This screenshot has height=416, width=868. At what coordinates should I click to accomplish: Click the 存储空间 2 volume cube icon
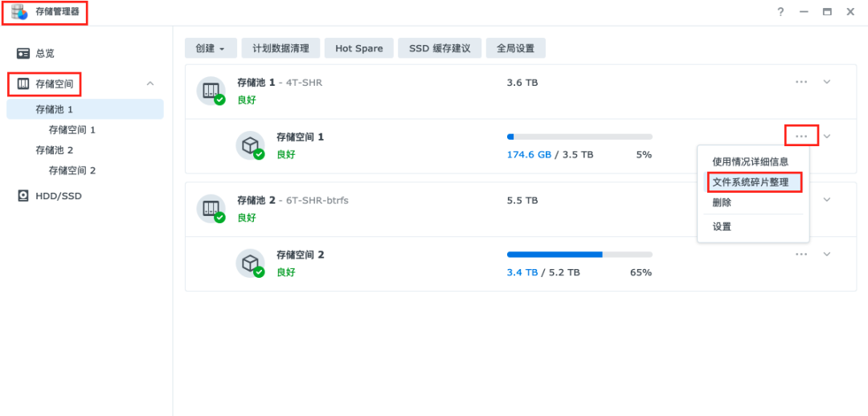click(250, 263)
